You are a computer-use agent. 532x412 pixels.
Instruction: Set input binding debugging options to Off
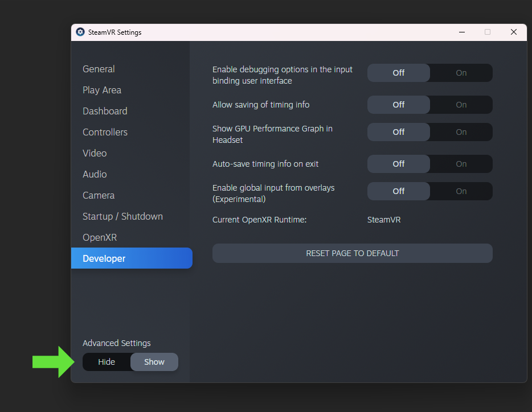398,73
